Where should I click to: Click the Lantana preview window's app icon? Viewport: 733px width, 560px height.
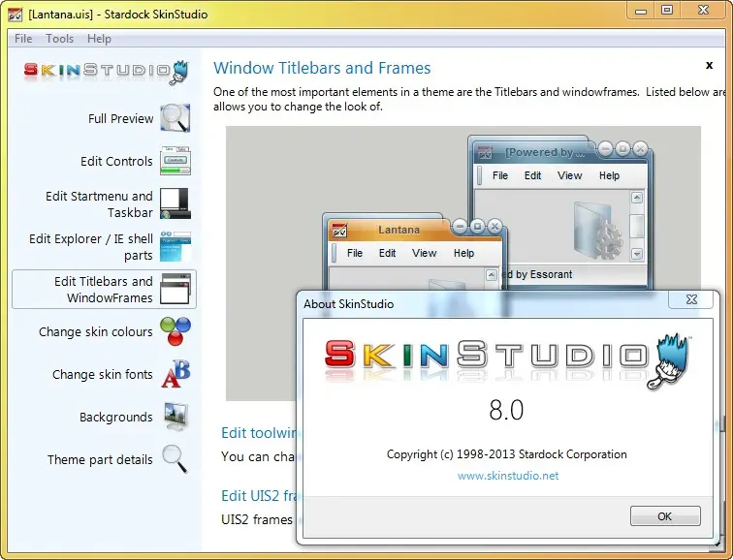click(x=339, y=230)
